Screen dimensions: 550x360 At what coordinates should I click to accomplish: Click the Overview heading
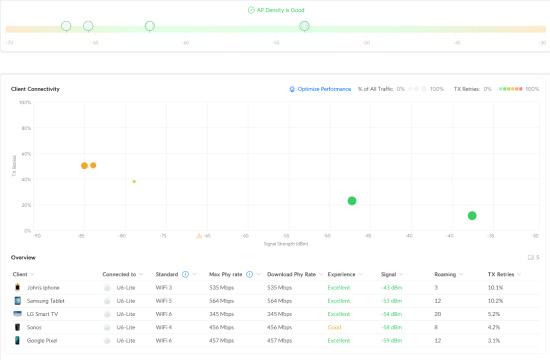(x=23, y=258)
